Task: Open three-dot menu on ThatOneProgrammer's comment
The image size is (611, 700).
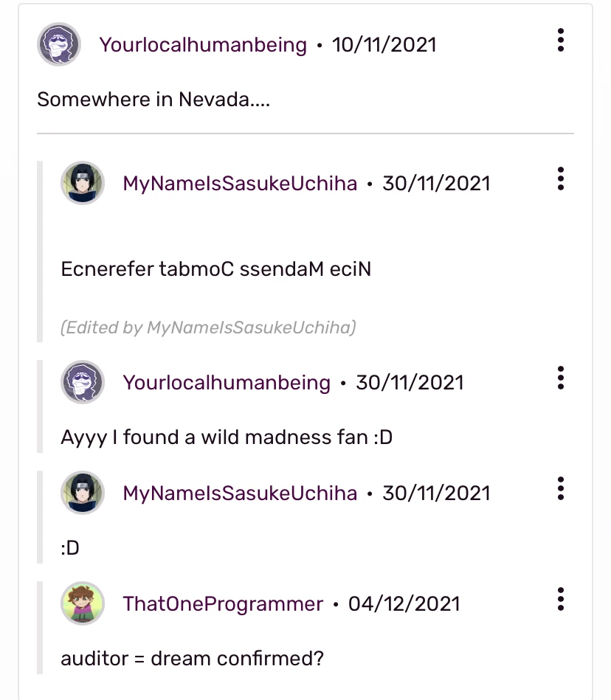Action: pos(561,599)
